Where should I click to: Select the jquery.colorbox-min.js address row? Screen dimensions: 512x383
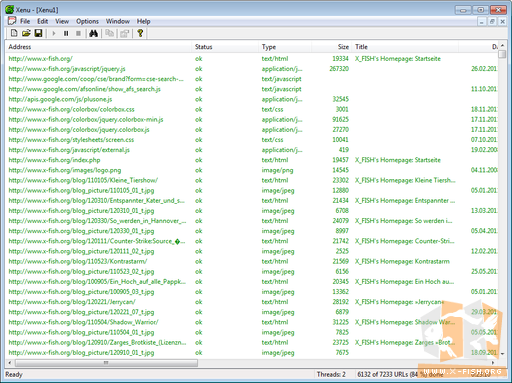[86, 119]
